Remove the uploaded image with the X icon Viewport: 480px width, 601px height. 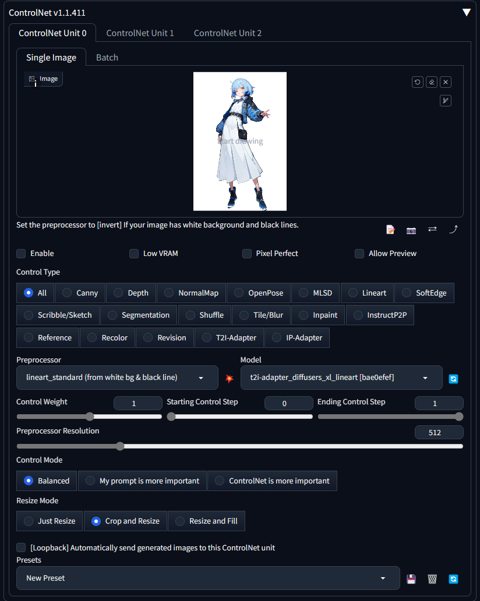(x=445, y=82)
